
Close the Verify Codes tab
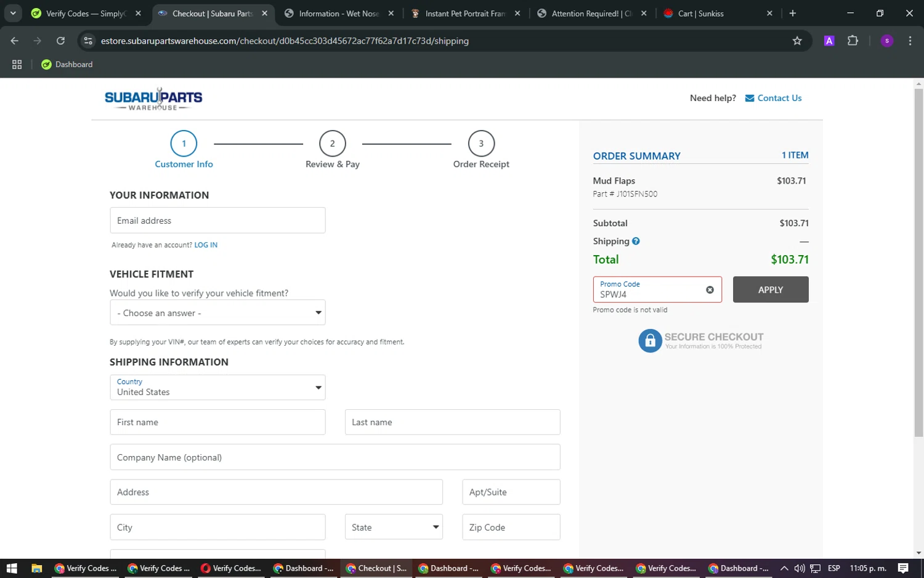click(x=138, y=13)
